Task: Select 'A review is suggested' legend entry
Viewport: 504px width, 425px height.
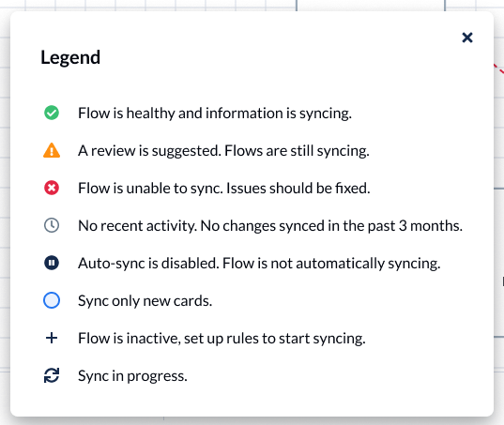Action: coord(223,151)
